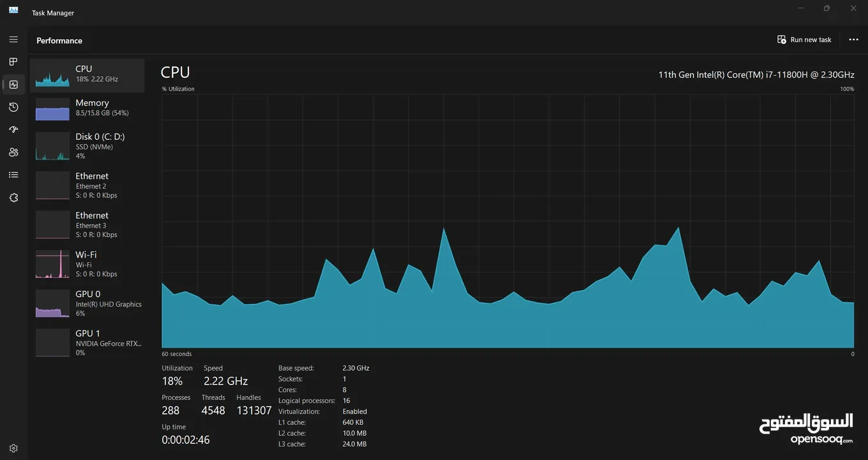Click the Handles count 131307
The height and width of the screenshot is (460, 868).
254,410
